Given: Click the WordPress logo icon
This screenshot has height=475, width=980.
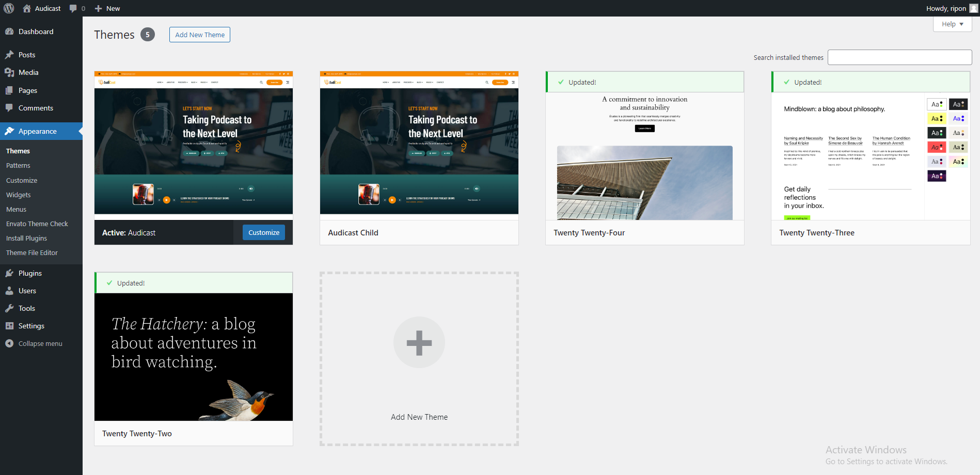Looking at the screenshot, I should click(x=9, y=8).
